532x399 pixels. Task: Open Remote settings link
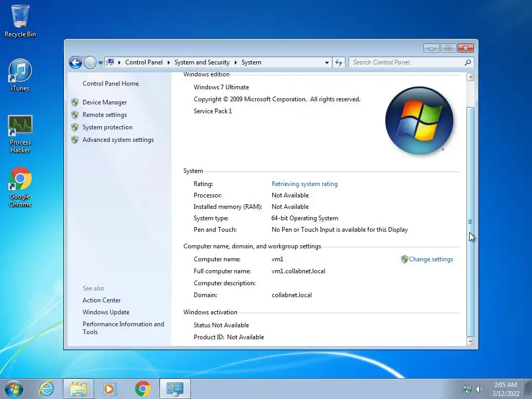click(x=104, y=115)
